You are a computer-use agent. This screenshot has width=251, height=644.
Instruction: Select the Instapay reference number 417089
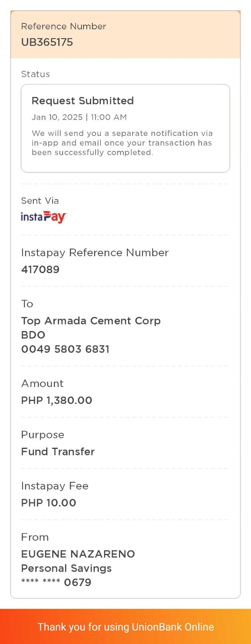40,270
